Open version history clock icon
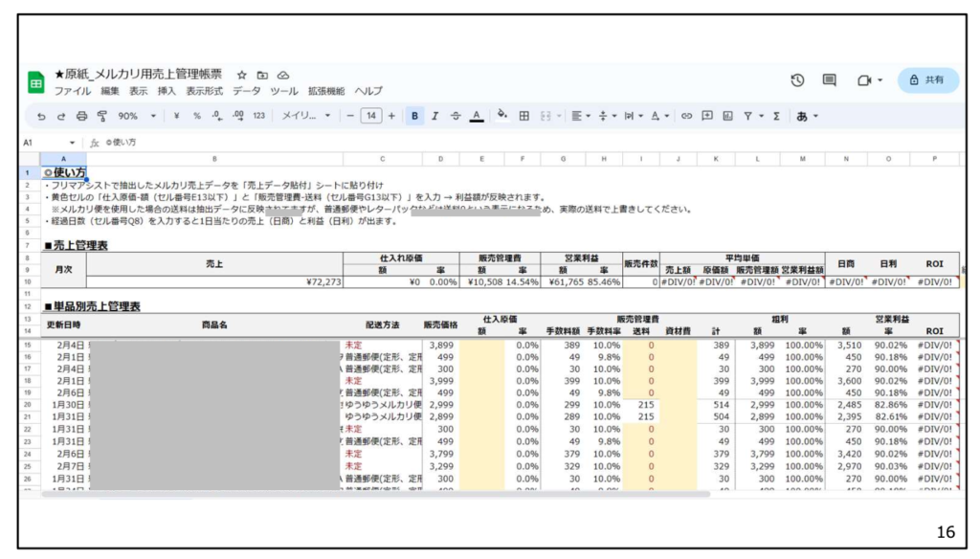The height and width of the screenshot is (559, 980). [x=797, y=80]
